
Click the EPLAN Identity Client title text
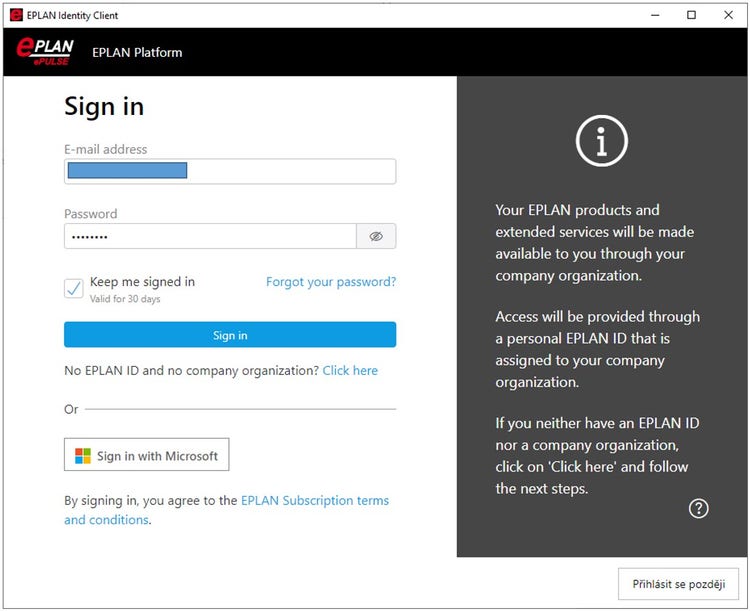coord(72,15)
